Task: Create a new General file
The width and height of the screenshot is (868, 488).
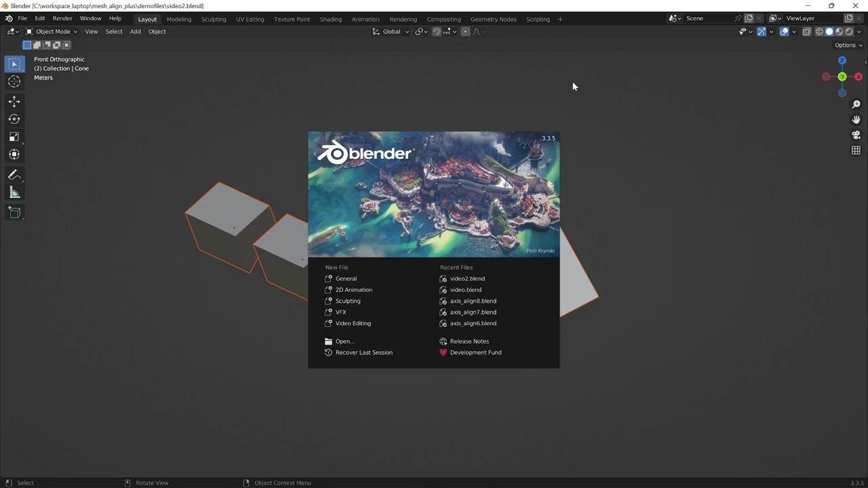Action: 346,279
